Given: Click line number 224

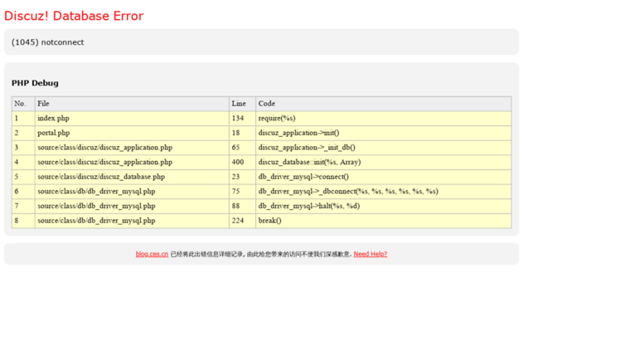Looking at the screenshot, I should (242, 221).
